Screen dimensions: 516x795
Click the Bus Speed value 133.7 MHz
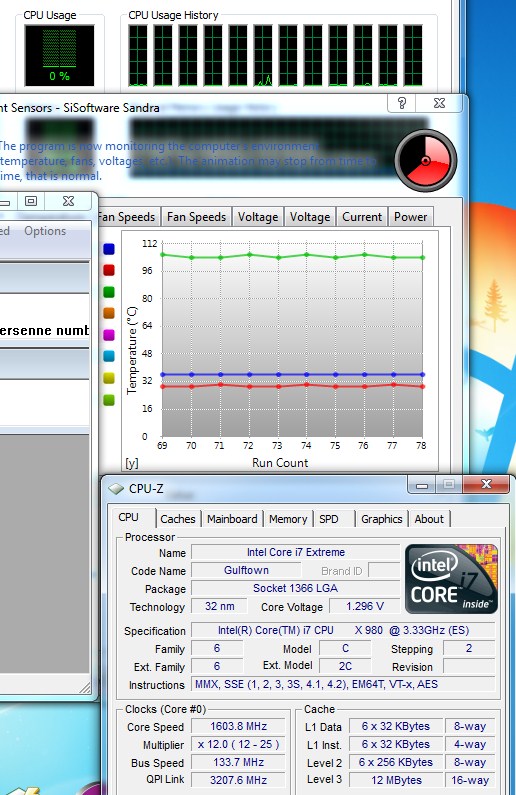pos(238,763)
